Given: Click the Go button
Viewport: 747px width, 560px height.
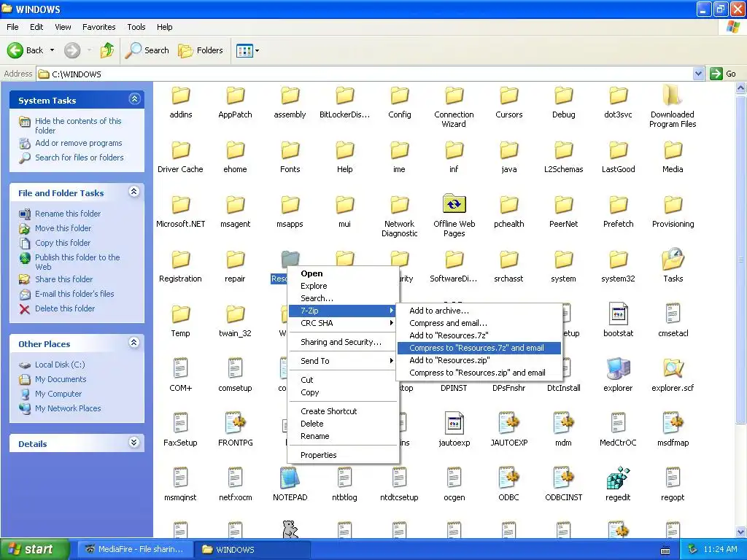Looking at the screenshot, I should (x=723, y=74).
